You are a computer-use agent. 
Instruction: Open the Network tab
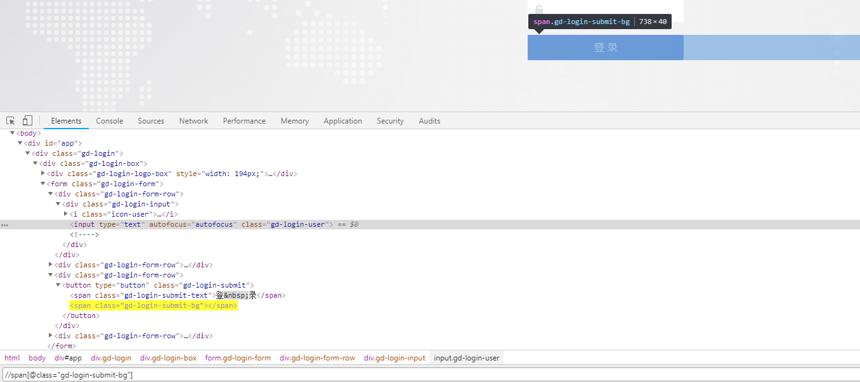194,121
